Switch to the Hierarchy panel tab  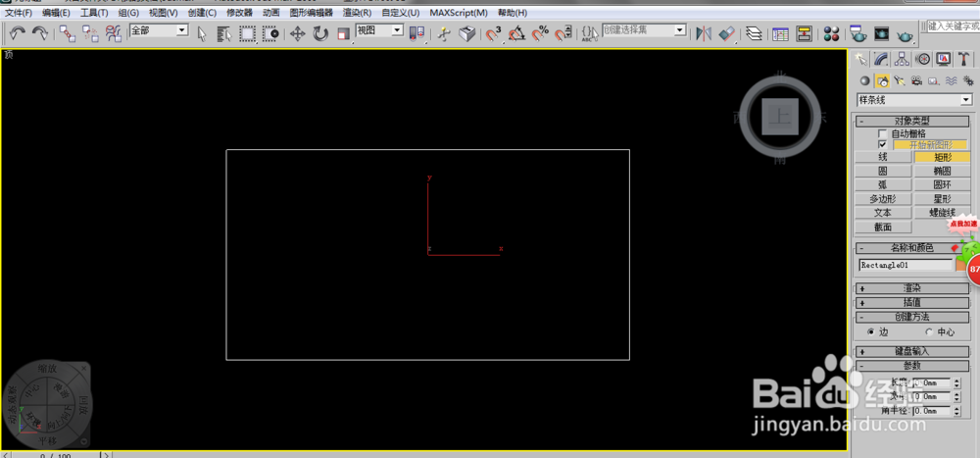tap(902, 59)
